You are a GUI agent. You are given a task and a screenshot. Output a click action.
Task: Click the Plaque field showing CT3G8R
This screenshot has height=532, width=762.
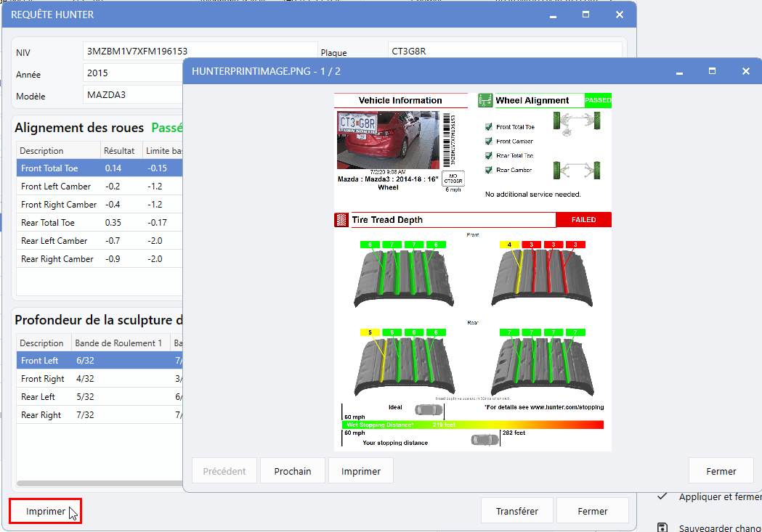point(505,51)
